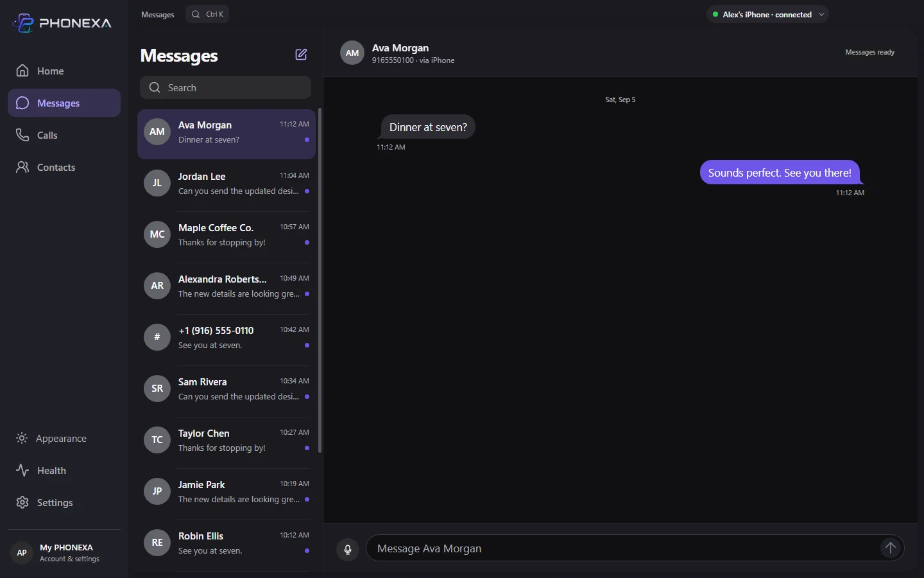Focus the Search conversations field
The image size is (924, 578).
point(226,87)
